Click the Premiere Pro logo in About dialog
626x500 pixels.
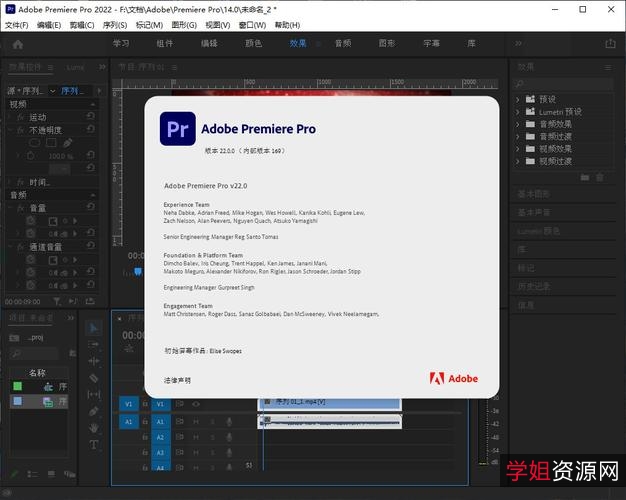tap(178, 129)
